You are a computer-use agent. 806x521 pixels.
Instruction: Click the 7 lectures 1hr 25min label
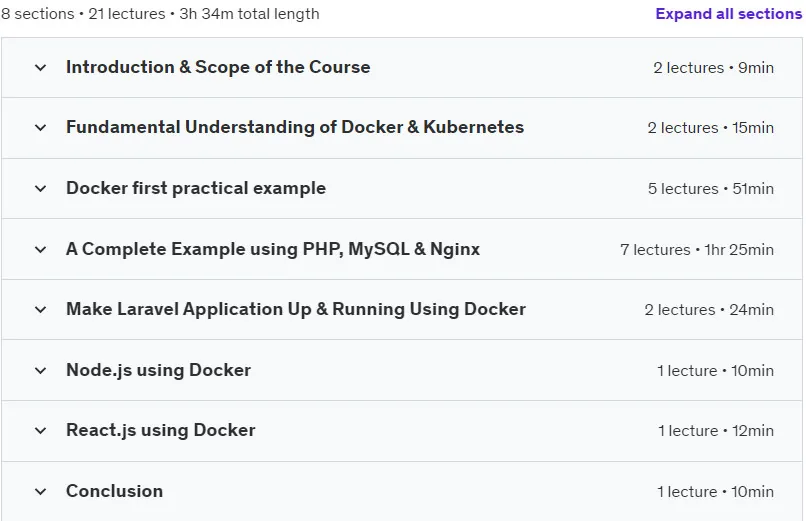(x=697, y=250)
